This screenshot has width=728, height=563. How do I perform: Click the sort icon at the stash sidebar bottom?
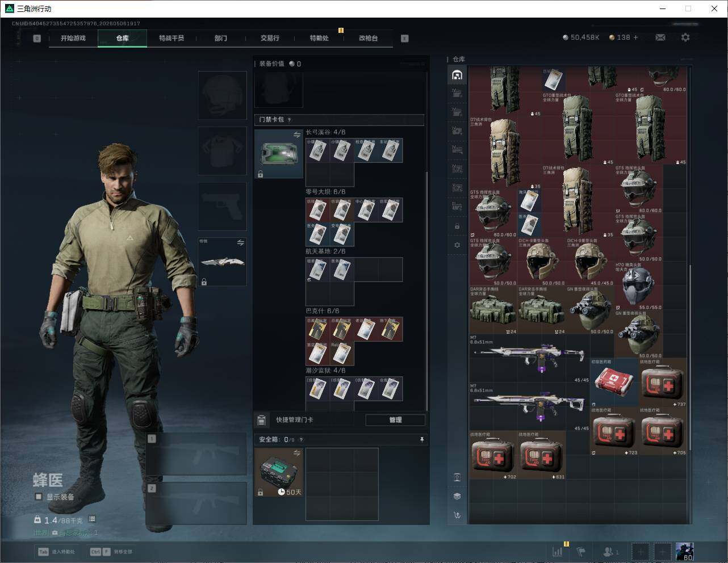tap(457, 515)
